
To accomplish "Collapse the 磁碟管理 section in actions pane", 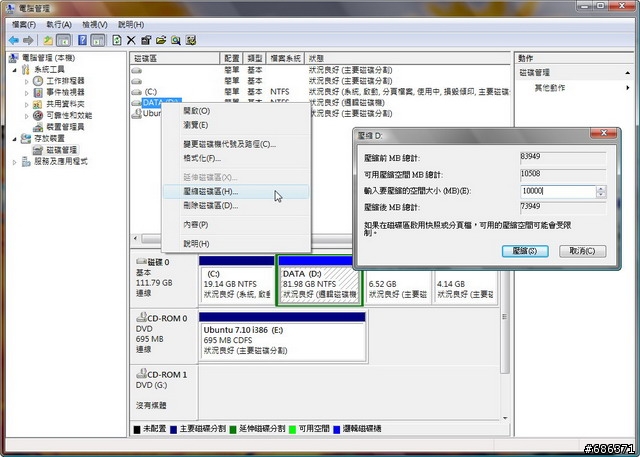I will coord(627,73).
